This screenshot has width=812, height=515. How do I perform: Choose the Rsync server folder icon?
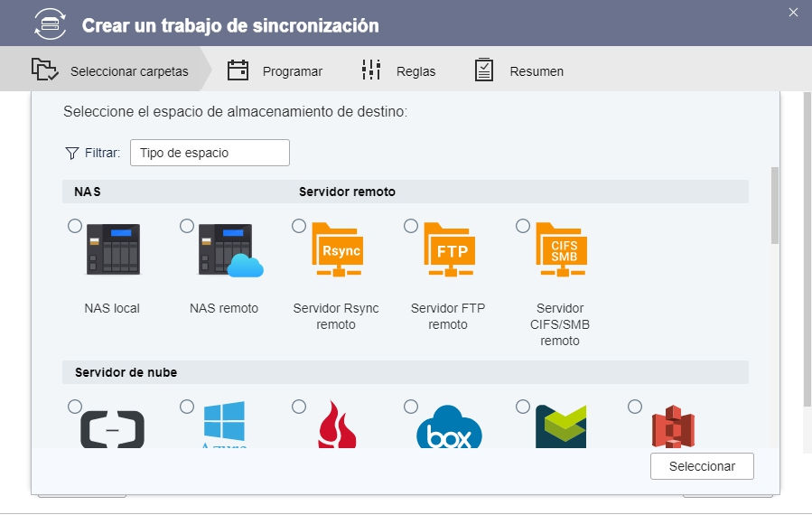(336, 249)
